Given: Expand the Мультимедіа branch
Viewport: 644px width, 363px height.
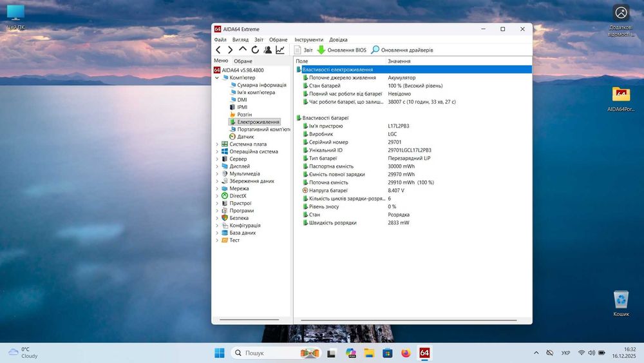Looking at the screenshot, I should (217, 173).
